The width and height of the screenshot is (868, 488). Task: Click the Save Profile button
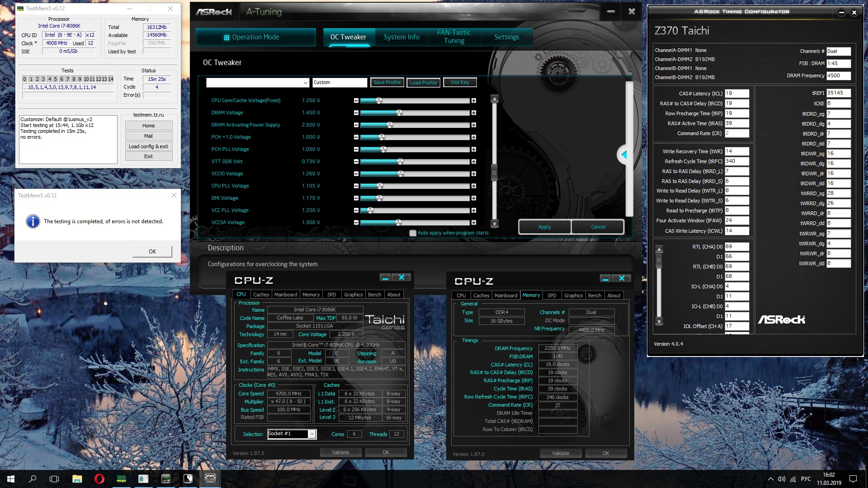pyautogui.click(x=387, y=83)
